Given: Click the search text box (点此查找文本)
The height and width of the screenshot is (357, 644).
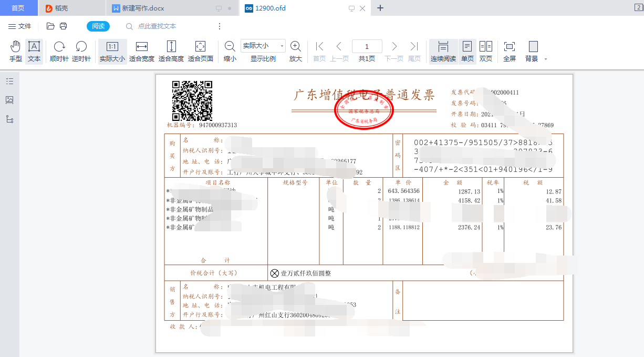Looking at the screenshot, I should tap(157, 26).
